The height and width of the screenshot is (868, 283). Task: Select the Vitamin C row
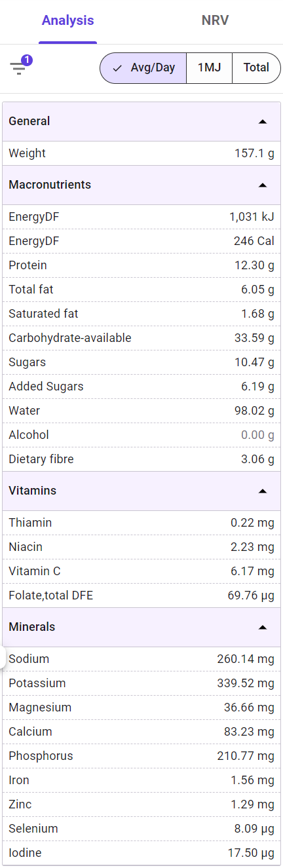[x=141, y=571]
